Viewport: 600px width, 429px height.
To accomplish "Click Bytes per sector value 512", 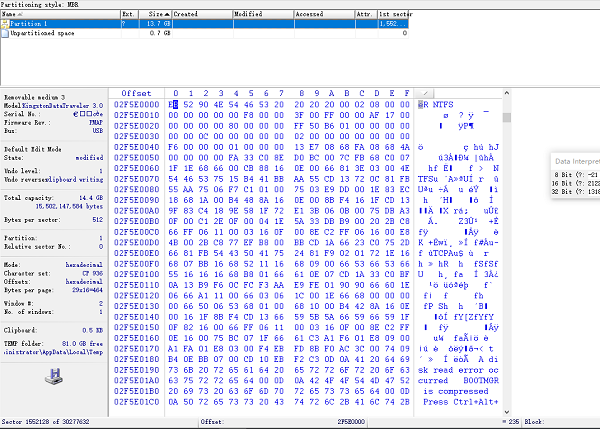I will 98,220.
